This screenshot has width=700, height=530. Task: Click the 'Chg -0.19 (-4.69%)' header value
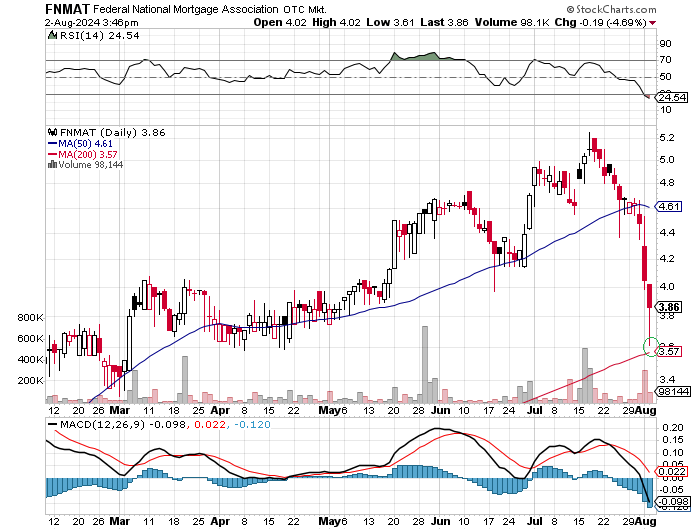600,22
